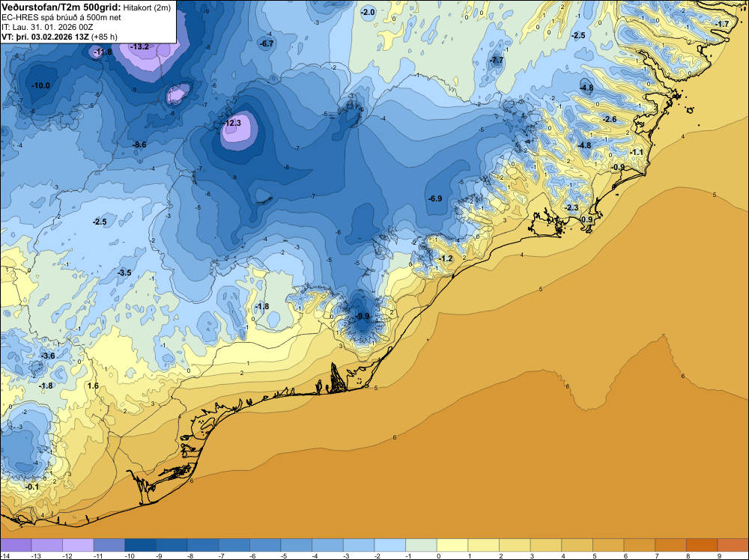Click the -1.1 coastal temperature value
Image resolution: width=749 pixels, height=560 pixels.
click(x=636, y=152)
